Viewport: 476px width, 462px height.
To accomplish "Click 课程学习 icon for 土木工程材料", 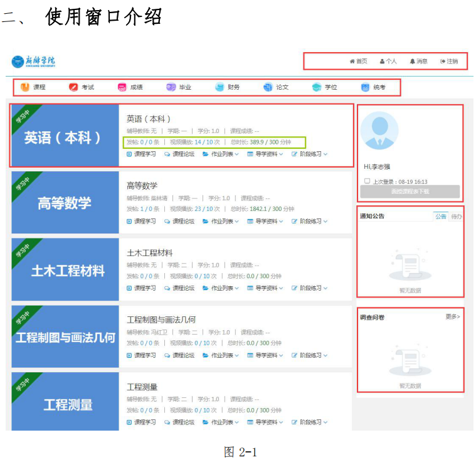I will pos(129,288).
